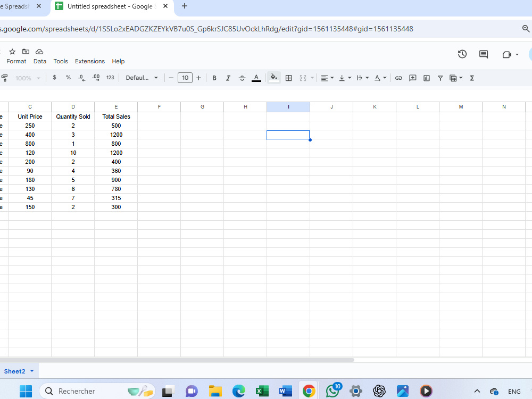The width and height of the screenshot is (532, 399).
Task: Open WhatsApp from the taskbar
Action: tap(332, 391)
